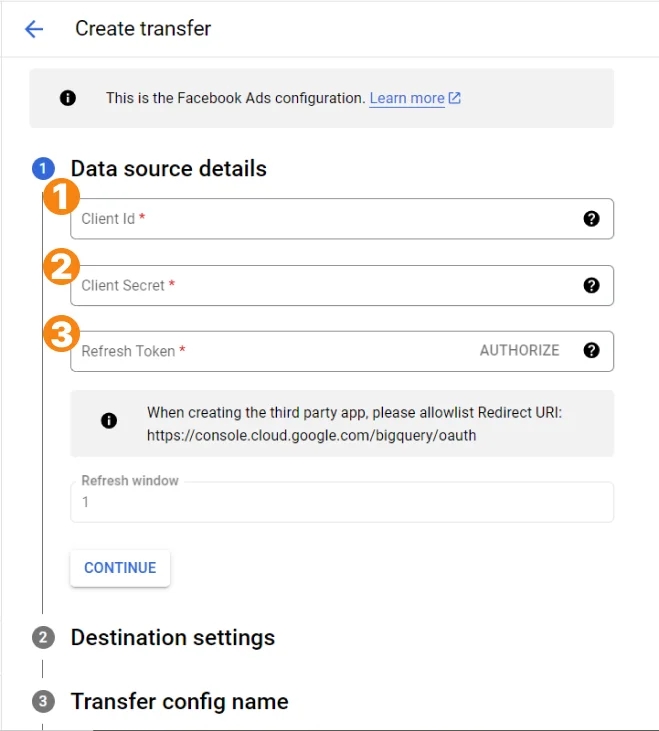Click the external link icon after Learn more
The image size is (659, 731).
pyautogui.click(x=454, y=98)
